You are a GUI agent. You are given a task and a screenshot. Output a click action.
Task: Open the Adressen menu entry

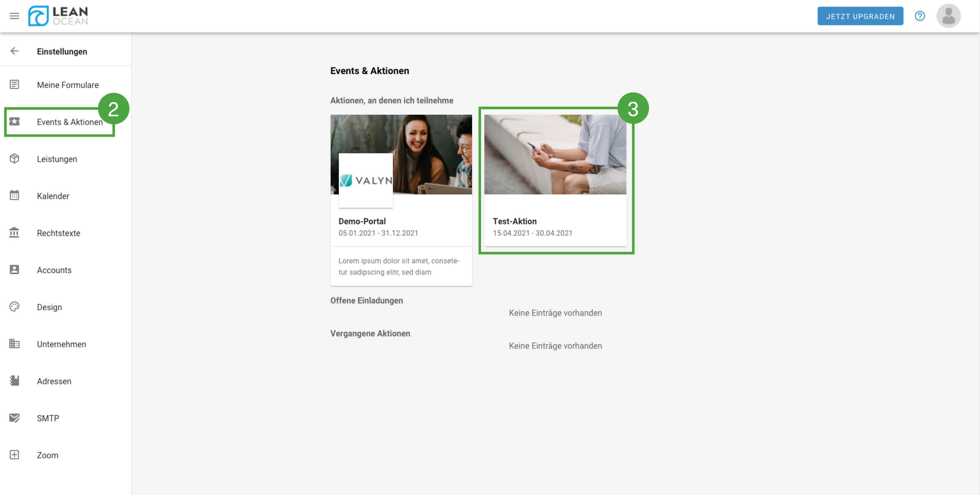pyautogui.click(x=54, y=381)
